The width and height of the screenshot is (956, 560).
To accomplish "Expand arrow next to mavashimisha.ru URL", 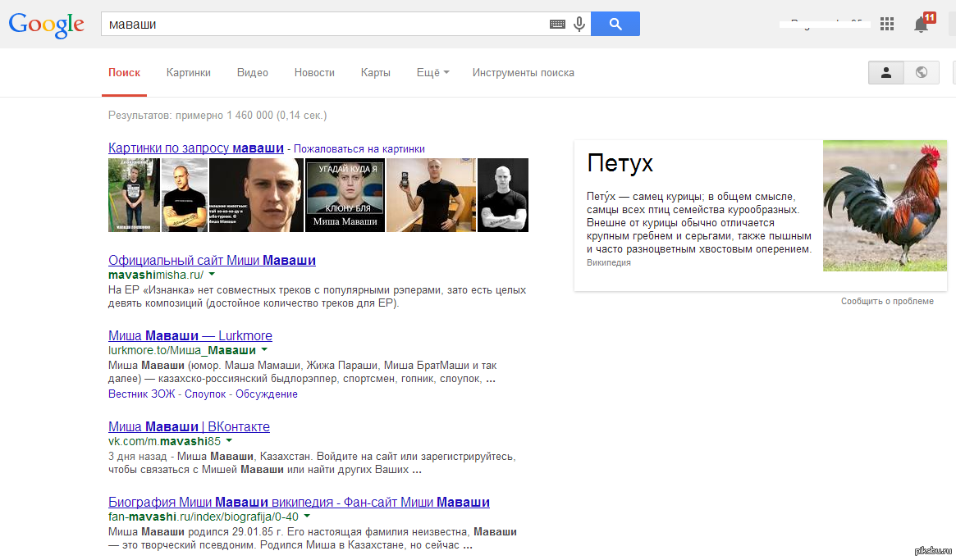I will (212, 275).
